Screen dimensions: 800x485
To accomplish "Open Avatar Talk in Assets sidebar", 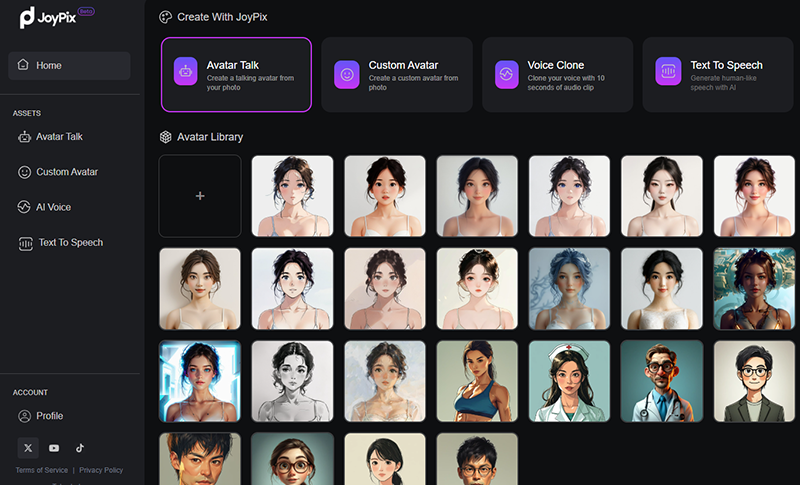I will [59, 137].
